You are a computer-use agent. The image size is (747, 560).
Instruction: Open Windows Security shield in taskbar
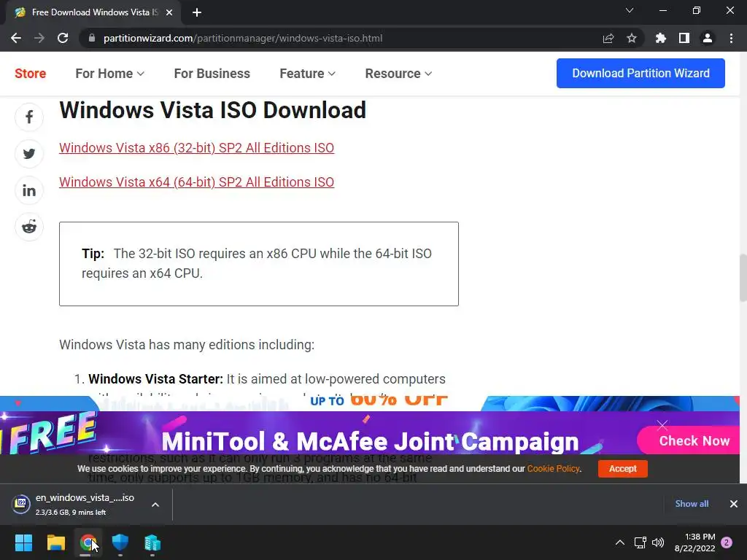point(120,542)
